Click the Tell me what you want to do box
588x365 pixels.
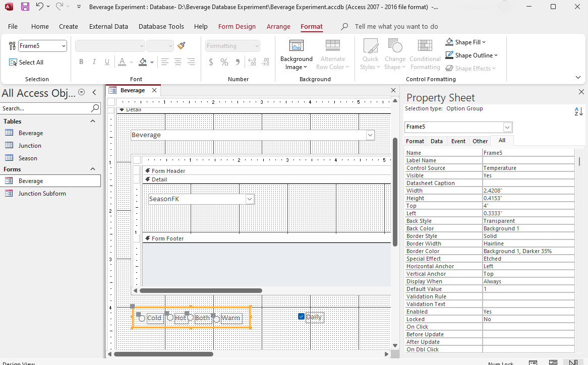[x=396, y=26]
